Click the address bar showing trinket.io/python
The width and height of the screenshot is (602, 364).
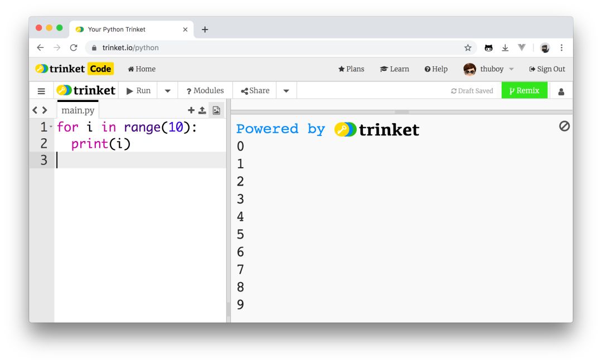click(x=280, y=47)
